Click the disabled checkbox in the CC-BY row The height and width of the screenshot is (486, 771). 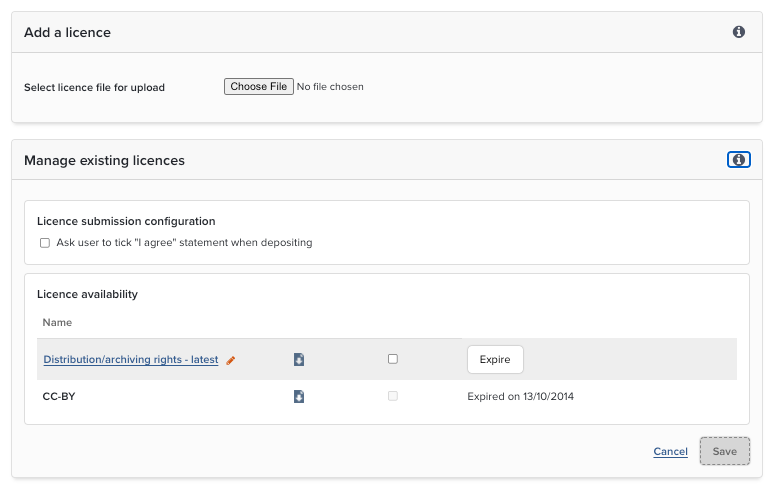[393, 396]
